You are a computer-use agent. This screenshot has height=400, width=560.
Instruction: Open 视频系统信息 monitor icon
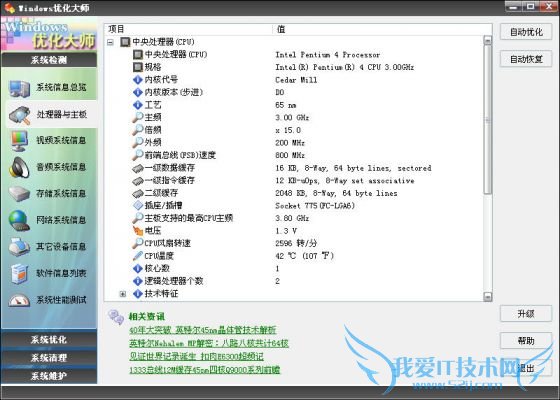(x=19, y=141)
